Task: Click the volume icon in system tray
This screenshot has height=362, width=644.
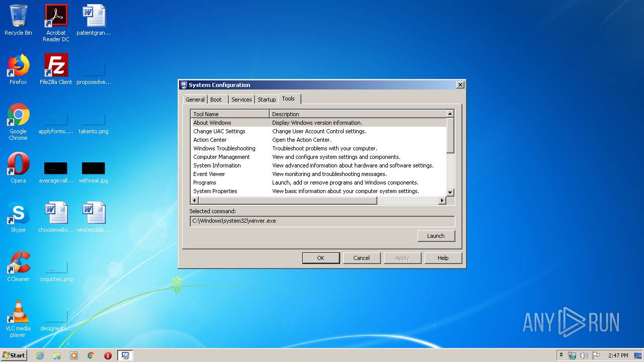Action: (584, 355)
